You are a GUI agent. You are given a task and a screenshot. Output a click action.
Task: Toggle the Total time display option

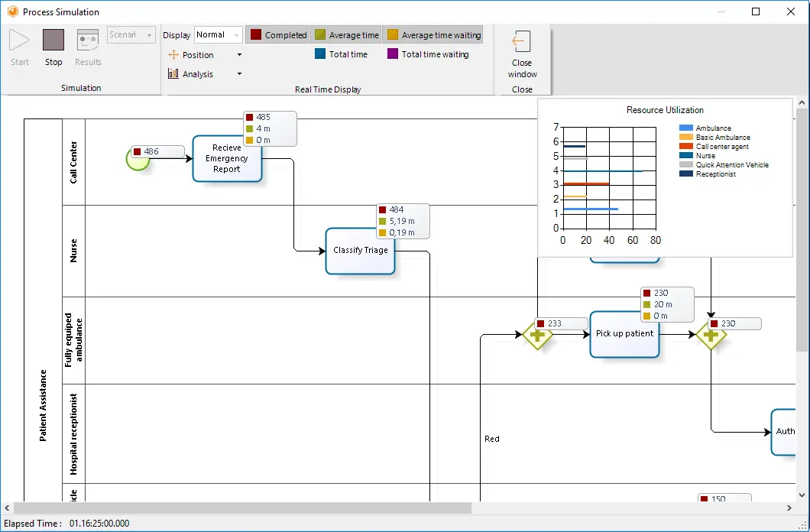click(341, 54)
